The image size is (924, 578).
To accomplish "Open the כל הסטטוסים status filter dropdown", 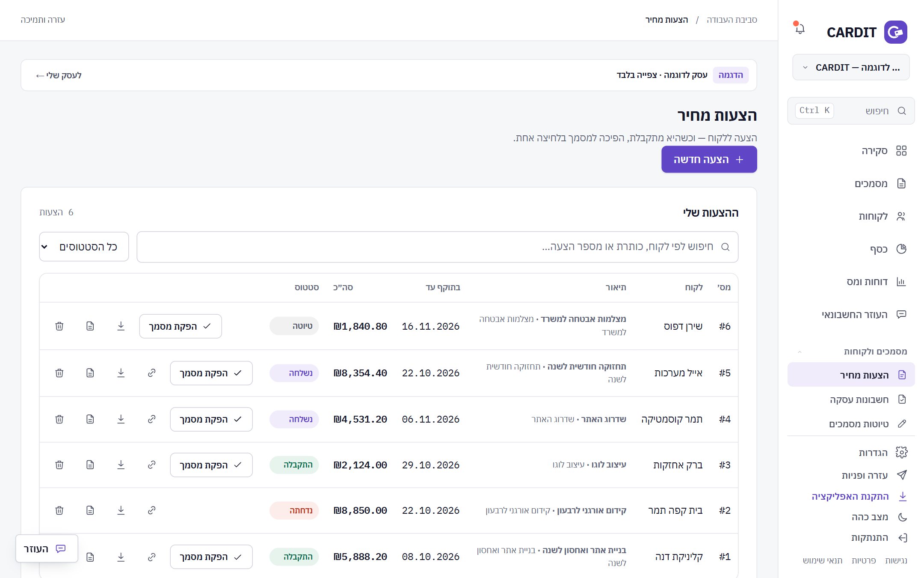I will click(84, 247).
